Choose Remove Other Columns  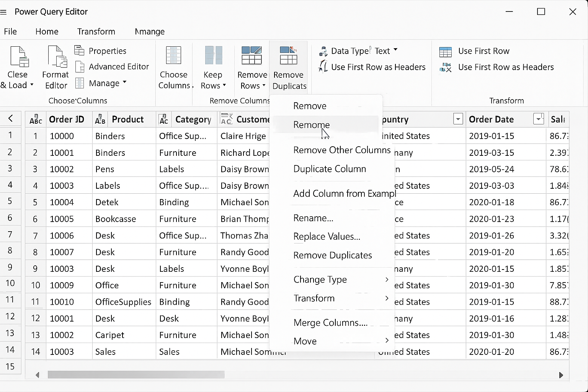click(x=342, y=150)
